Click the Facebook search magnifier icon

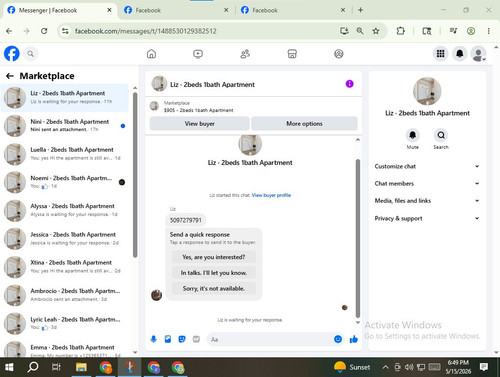click(31, 54)
